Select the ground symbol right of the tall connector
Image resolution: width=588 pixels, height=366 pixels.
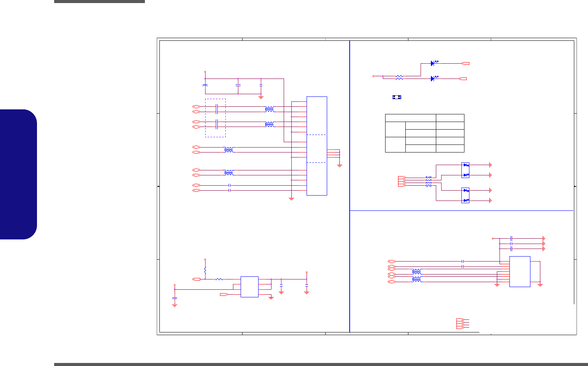click(340, 166)
